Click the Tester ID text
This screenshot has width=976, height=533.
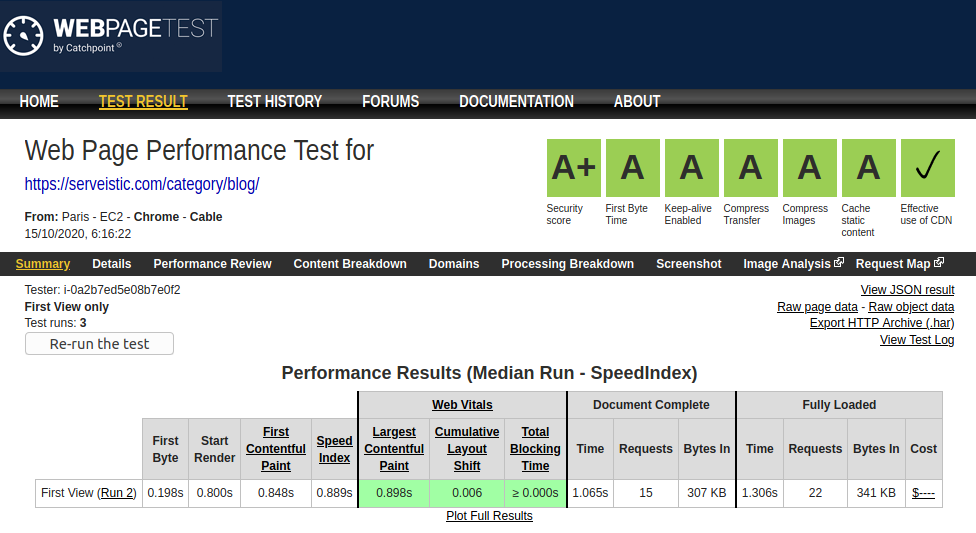coord(103,290)
